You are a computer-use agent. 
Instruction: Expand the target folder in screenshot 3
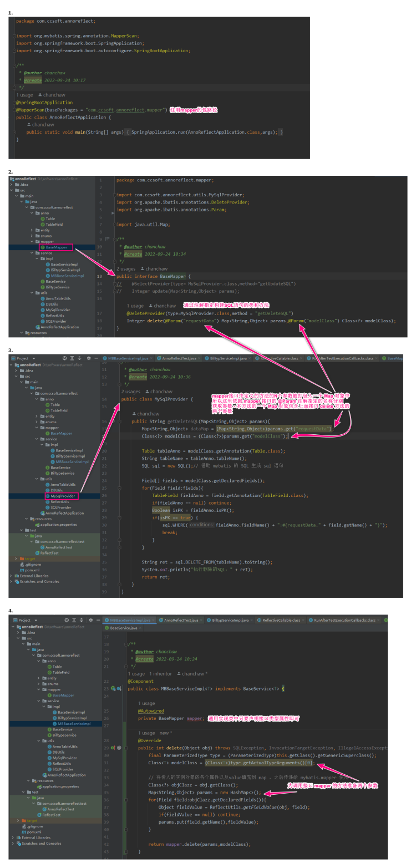click(16, 559)
